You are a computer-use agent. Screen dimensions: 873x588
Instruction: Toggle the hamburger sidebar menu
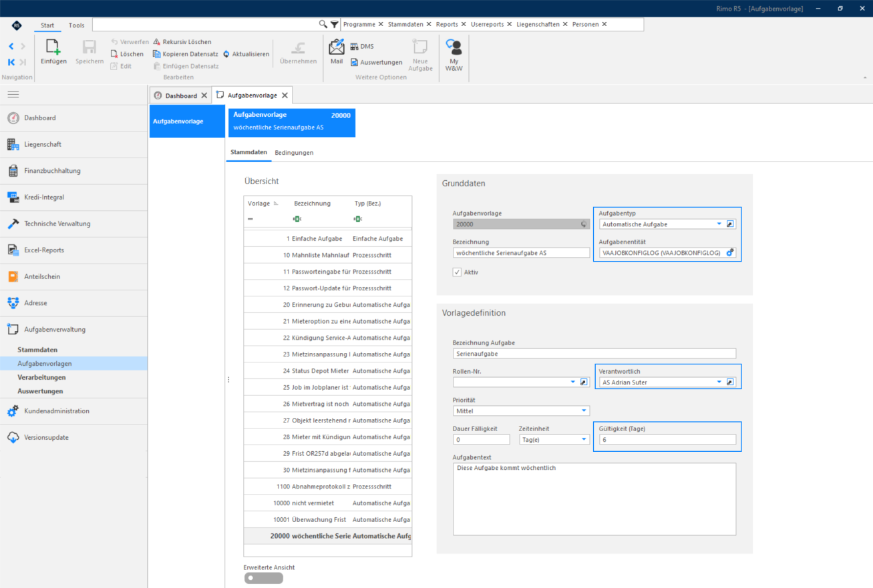[13, 95]
